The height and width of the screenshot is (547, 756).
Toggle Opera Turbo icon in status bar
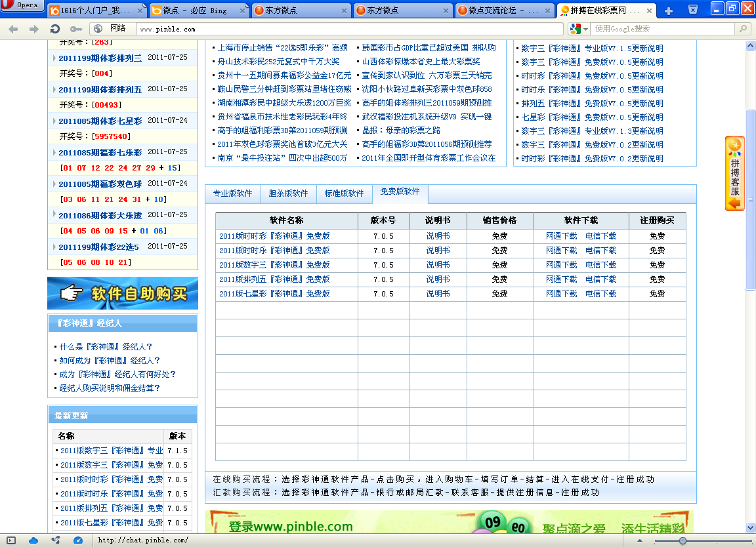pos(77,540)
